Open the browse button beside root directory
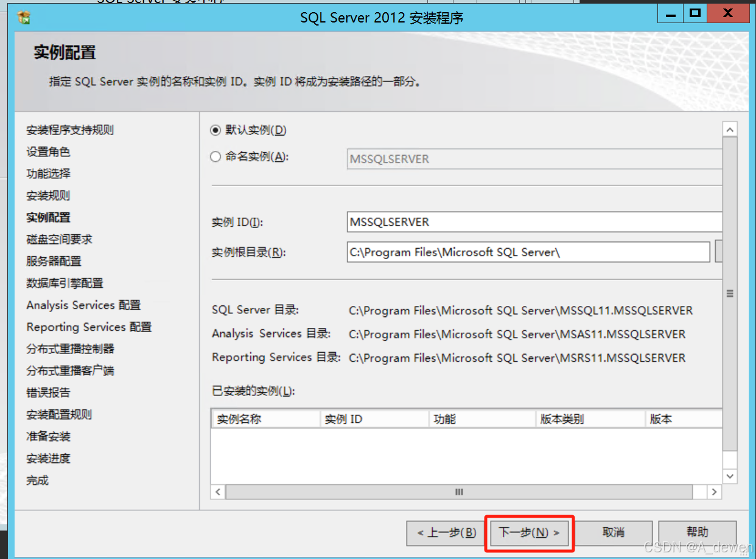This screenshot has width=756, height=559. click(x=718, y=252)
